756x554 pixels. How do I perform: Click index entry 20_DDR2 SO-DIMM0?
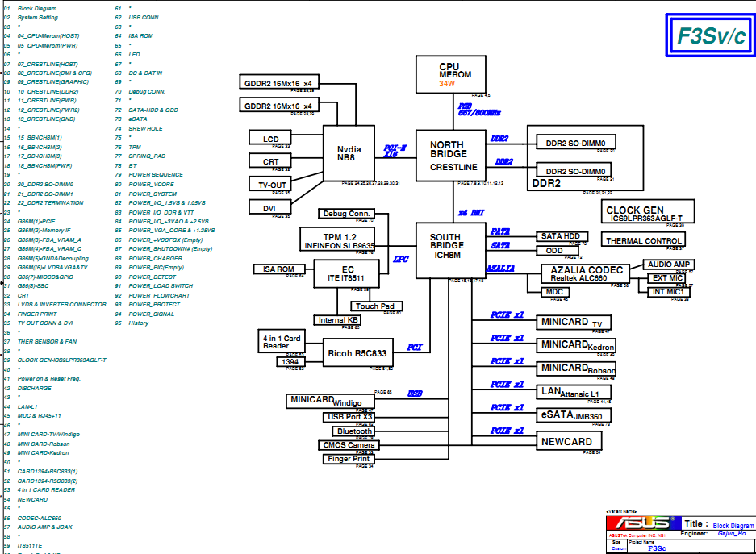click(46, 185)
